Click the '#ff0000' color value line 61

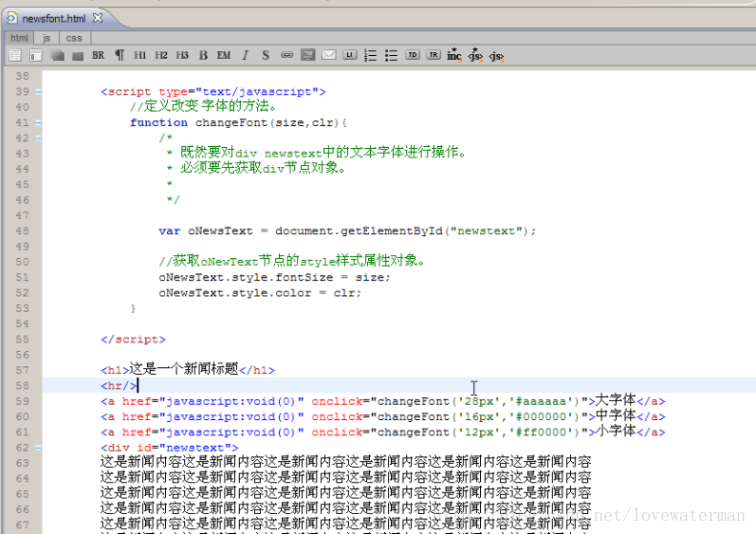pyautogui.click(x=543, y=433)
